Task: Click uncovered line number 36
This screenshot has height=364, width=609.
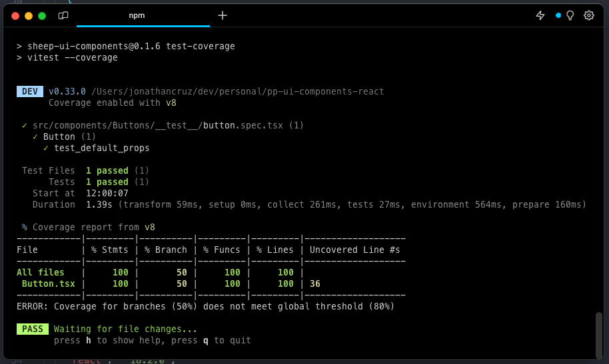Action: coord(315,283)
